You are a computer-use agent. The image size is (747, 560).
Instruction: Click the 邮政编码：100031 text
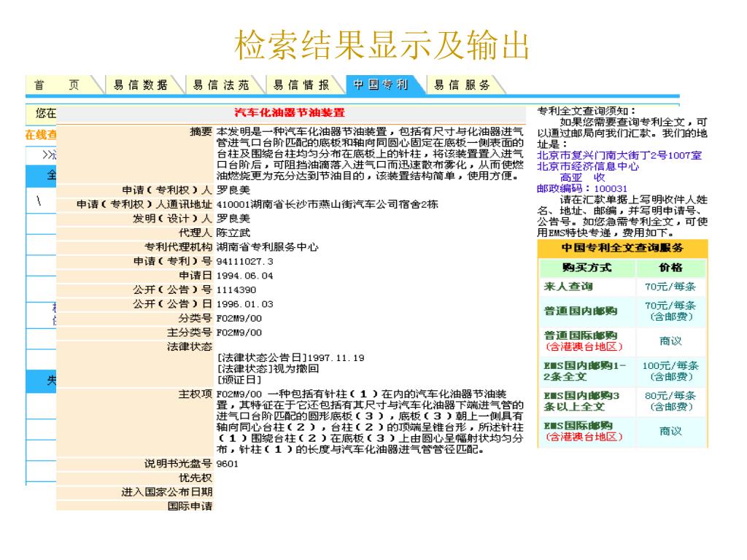pyautogui.click(x=582, y=189)
